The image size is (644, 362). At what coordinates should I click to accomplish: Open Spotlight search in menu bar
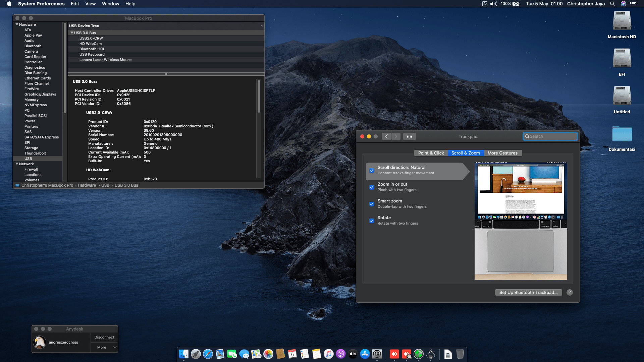612,4
